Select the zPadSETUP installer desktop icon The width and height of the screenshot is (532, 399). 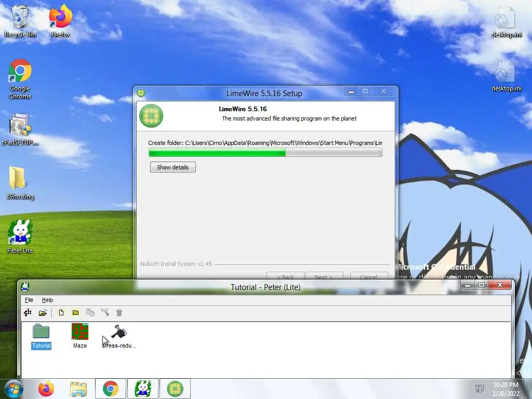click(x=20, y=129)
